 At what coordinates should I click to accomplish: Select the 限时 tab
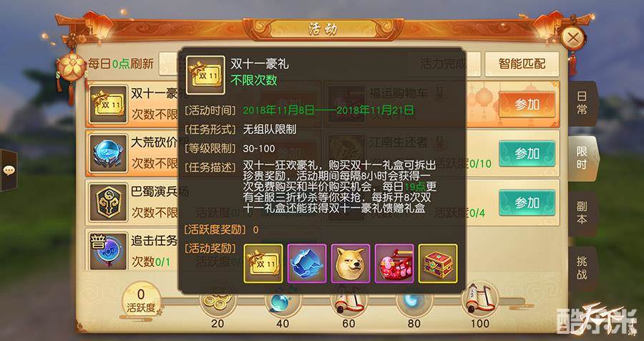point(582,158)
